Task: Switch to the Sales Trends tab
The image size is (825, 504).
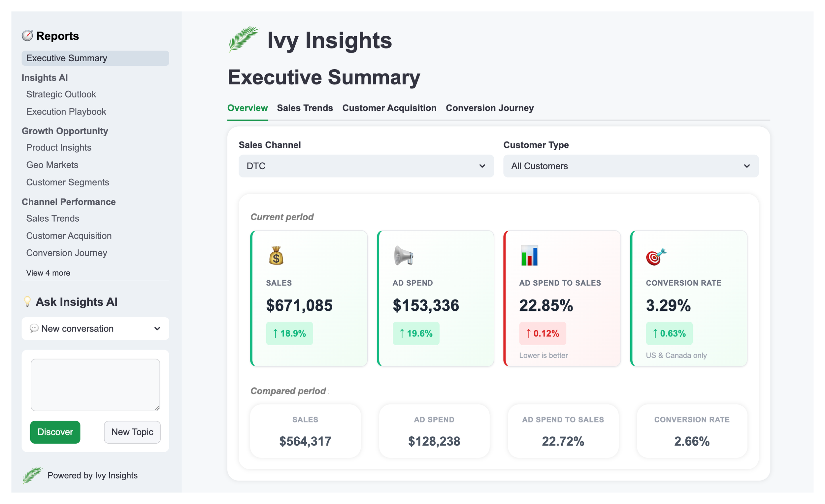Action: 305,108
